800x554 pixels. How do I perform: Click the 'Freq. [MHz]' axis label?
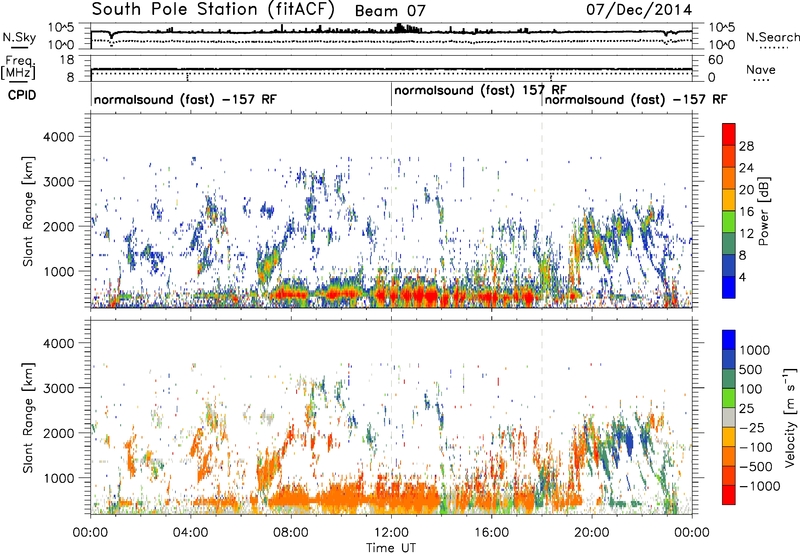(18, 67)
